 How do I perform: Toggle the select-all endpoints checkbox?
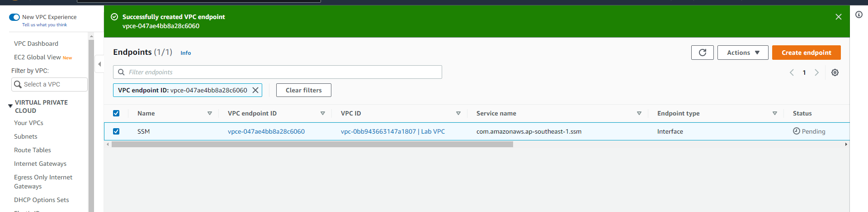point(116,113)
